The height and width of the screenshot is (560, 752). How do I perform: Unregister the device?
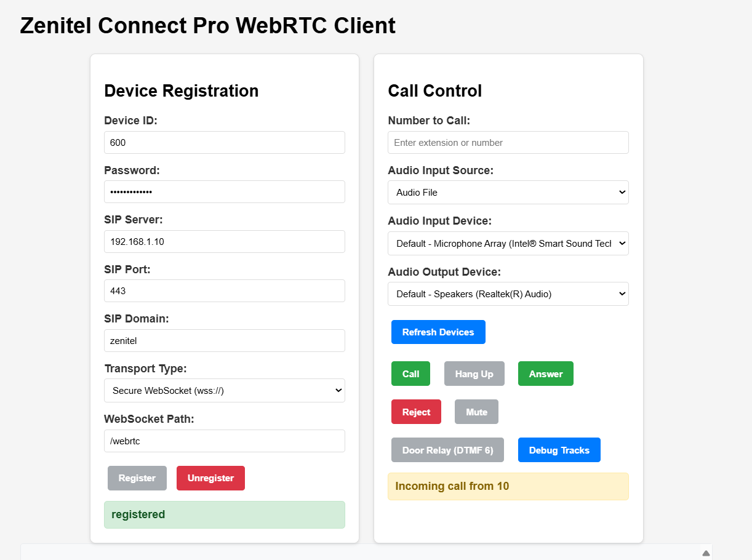210,478
